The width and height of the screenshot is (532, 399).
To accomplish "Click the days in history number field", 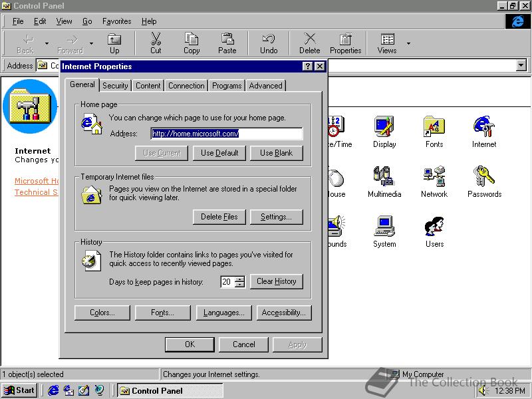I will tap(227, 281).
